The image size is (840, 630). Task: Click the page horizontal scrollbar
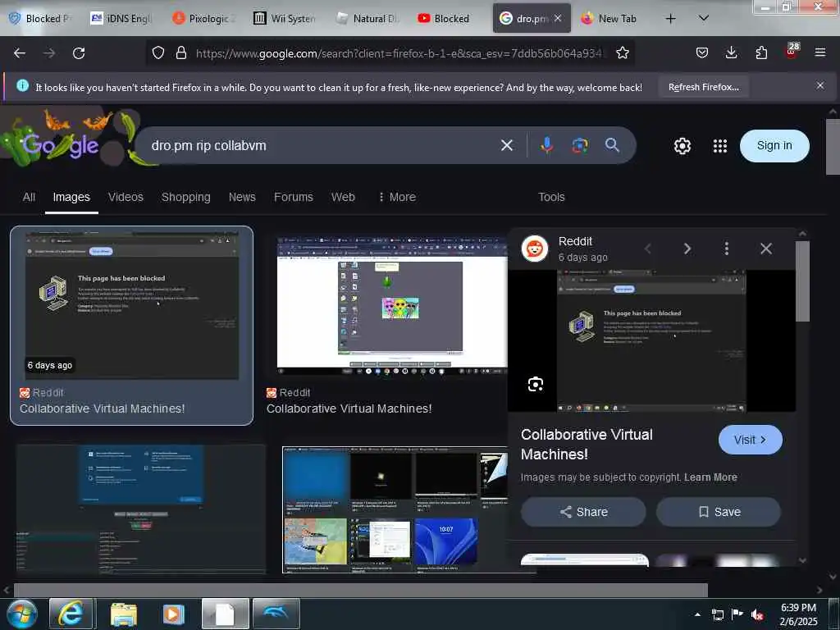click(360, 590)
